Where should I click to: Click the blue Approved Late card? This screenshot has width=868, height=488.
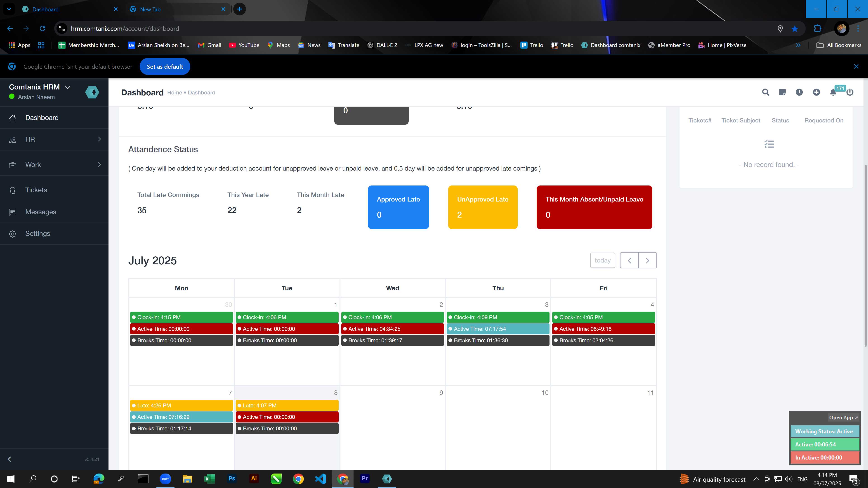pyautogui.click(x=398, y=207)
